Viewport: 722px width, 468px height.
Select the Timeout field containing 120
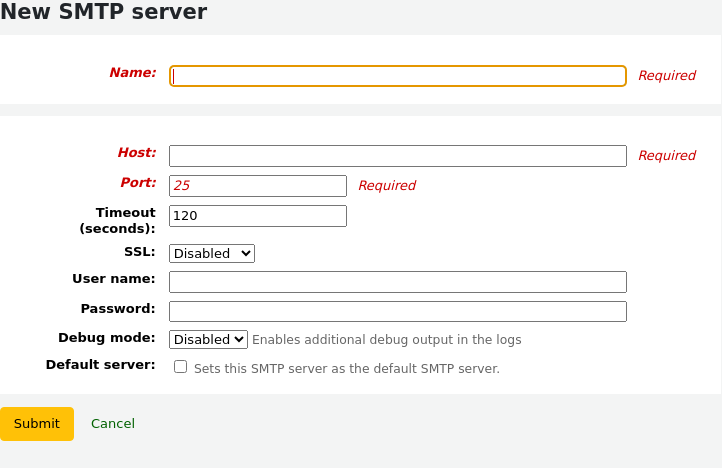257,216
